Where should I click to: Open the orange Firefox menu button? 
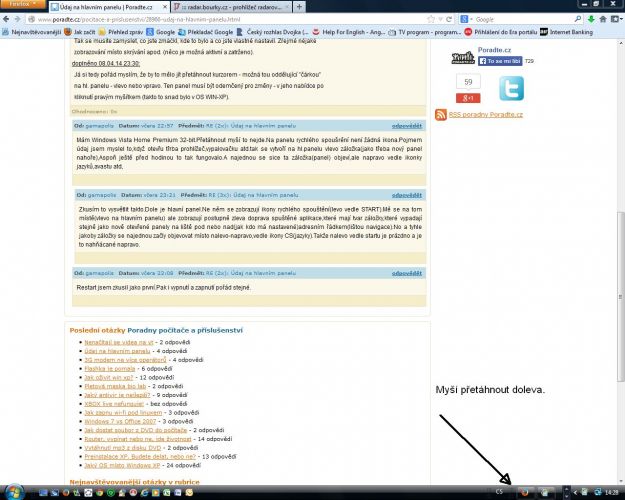[x=23, y=4]
